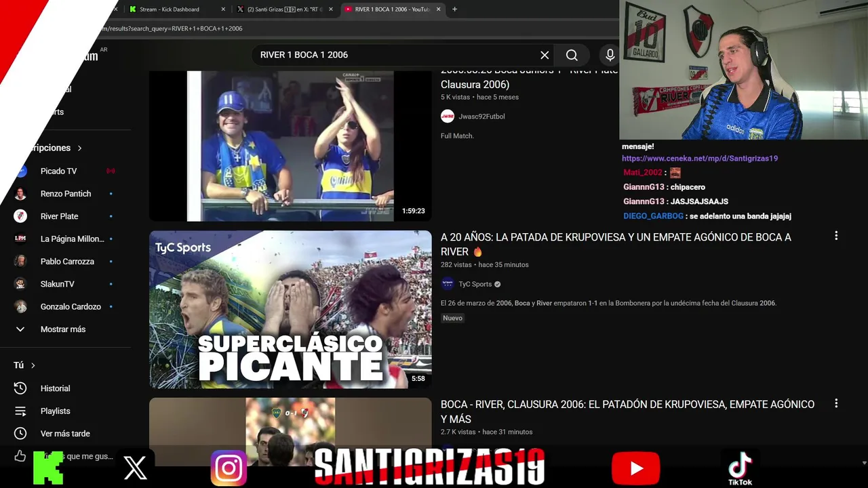Click the browser address bar URL
868x488 pixels.
172,28
